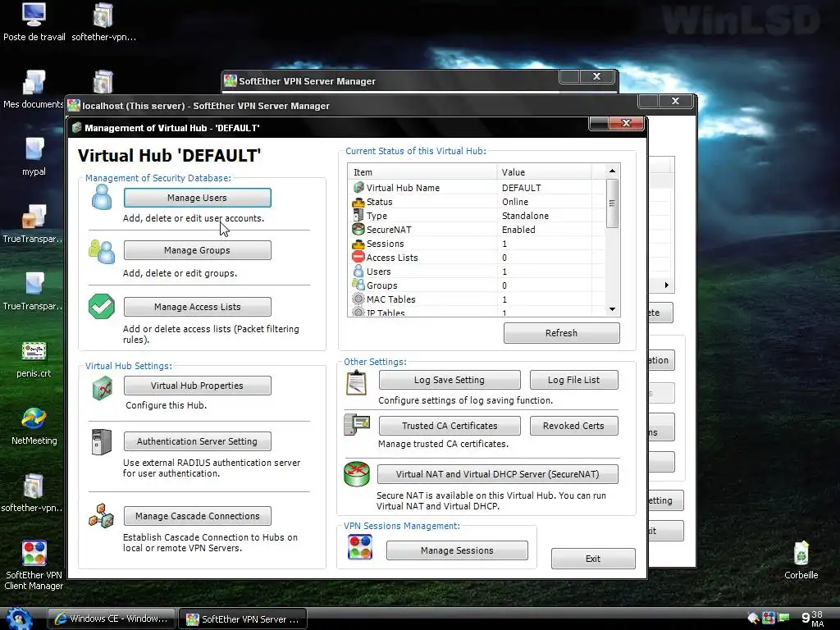Image resolution: width=840 pixels, height=630 pixels.
Task: Open the Log File List
Action: [573, 380]
